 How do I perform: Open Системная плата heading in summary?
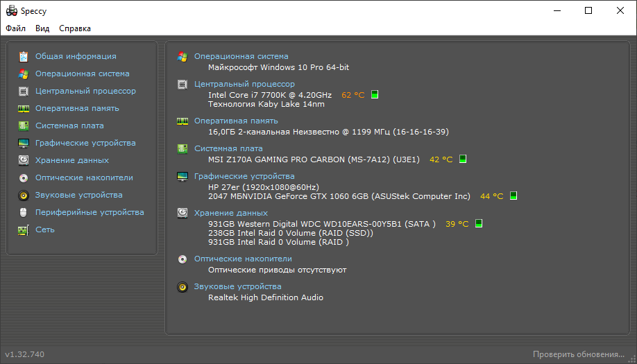click(x=228, y=148)
